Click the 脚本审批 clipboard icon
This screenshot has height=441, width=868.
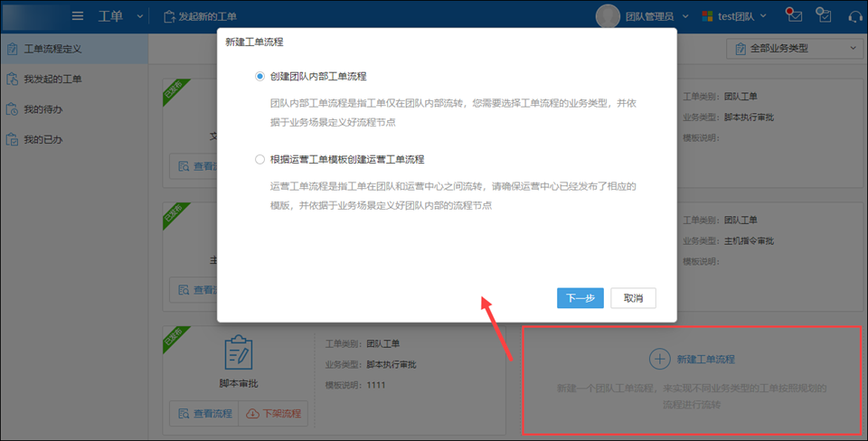tap(239, 352)
